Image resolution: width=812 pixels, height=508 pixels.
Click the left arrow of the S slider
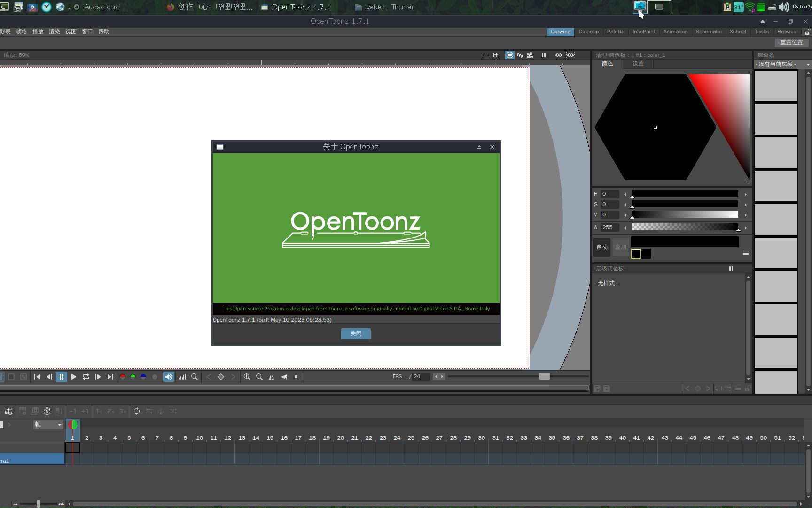pyautogui.click(x=625, y=205)
